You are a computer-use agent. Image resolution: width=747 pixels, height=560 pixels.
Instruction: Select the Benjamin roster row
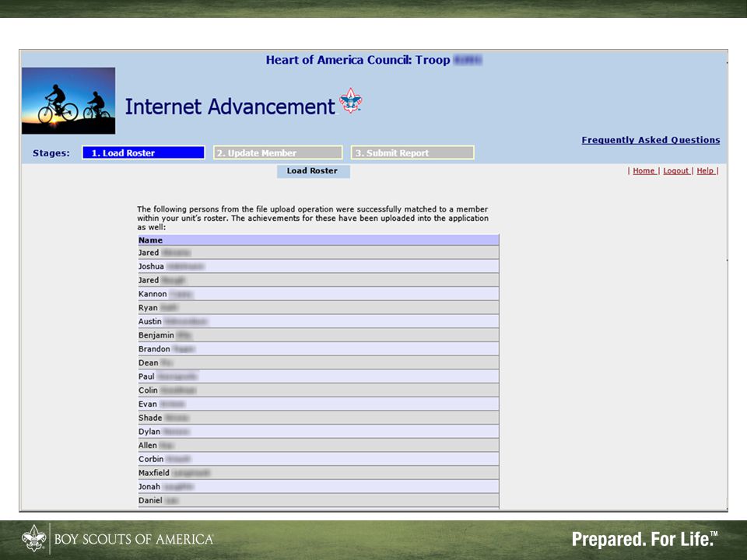coord(318,335)
